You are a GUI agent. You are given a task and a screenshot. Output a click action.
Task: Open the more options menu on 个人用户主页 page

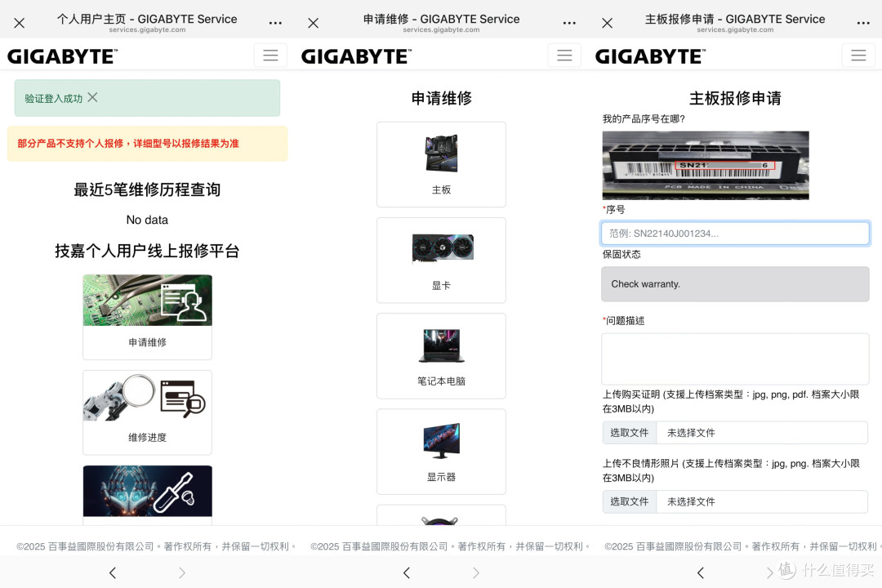[275, 23]
